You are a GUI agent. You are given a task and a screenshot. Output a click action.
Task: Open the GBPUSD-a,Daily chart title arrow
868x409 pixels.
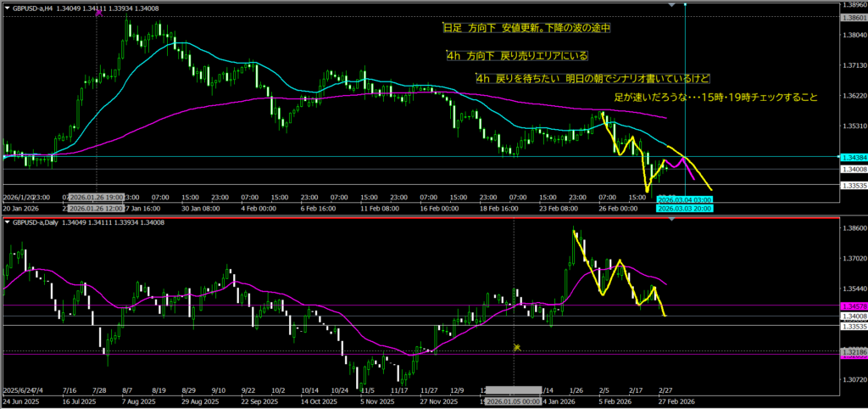click(7, 222)
